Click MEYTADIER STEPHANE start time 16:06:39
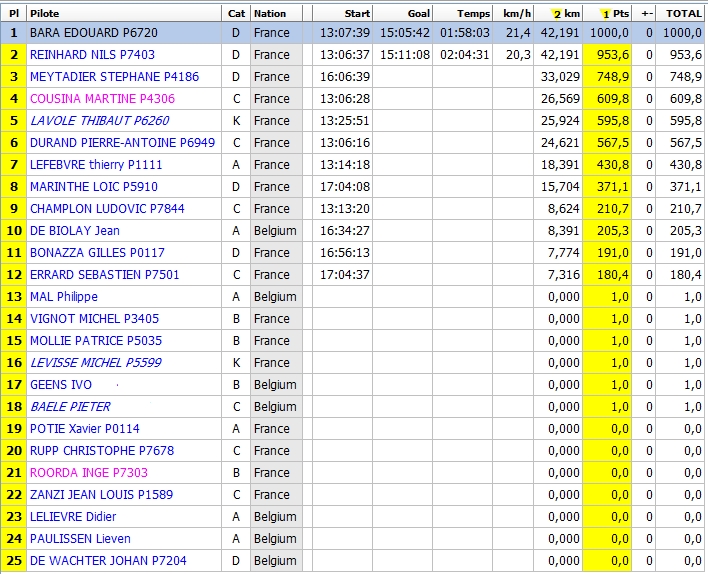 coord(345,76)
